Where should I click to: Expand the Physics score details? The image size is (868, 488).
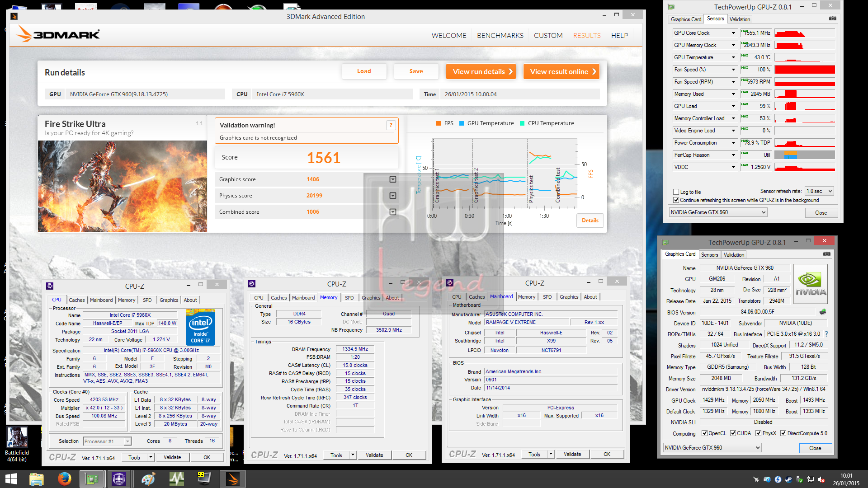coord(393,196)
